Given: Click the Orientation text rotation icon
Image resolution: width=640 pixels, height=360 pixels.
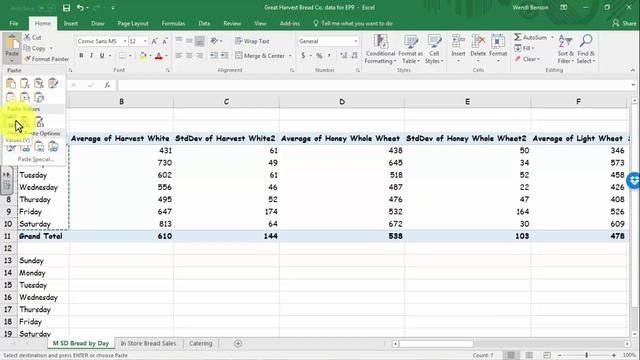Looking at the screenshot, I should pos(215,41).
